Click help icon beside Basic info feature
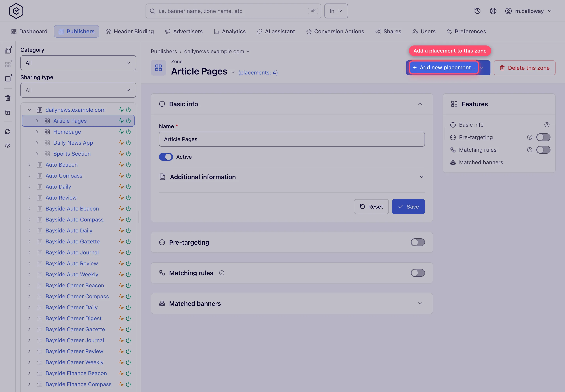Viewport: 565px width, 392px height. click(547, 125)
